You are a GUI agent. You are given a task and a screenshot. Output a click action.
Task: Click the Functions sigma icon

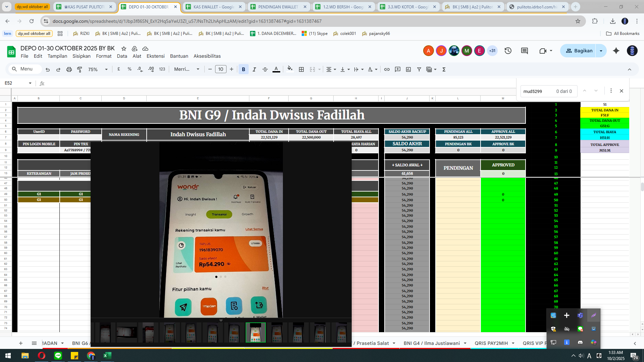click(444, 69)
